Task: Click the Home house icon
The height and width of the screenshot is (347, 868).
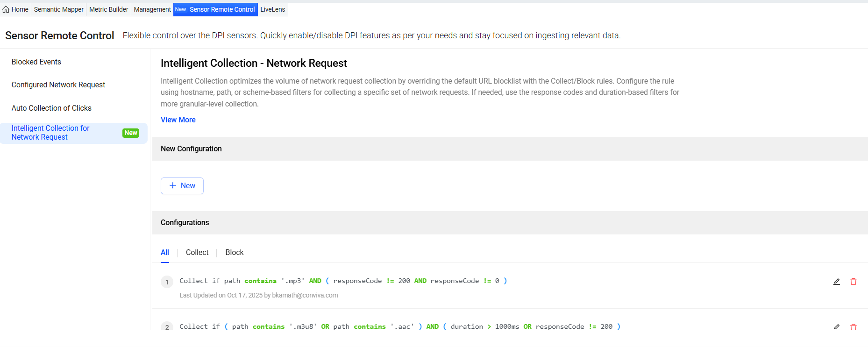Action: click(x=6, y=9)
